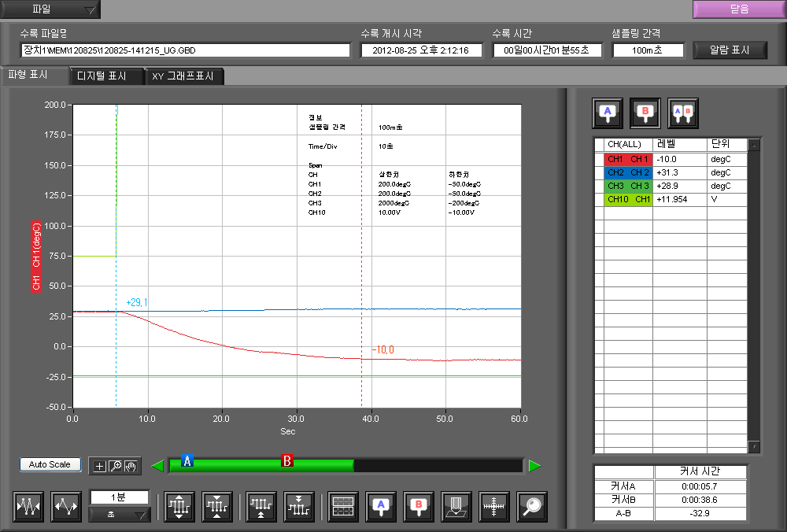The height and width of the screenshot is (532, 787).
Task: Switch to the XY 그래프표시 tab
Action: (x=183, y=76)
